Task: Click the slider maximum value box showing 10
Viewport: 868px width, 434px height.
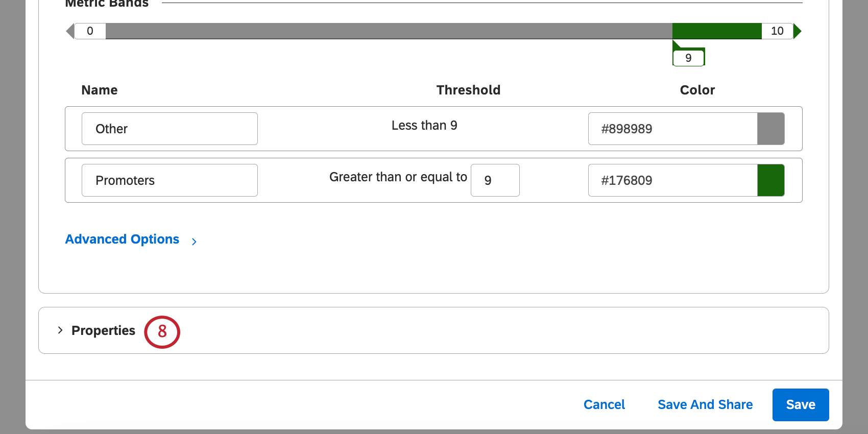Action: click(777, 31)
